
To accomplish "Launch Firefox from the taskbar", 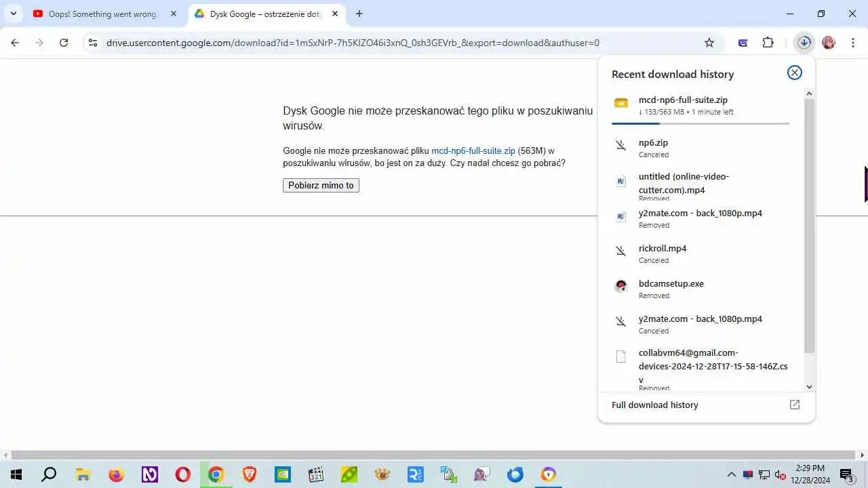I will pos(116,474).
